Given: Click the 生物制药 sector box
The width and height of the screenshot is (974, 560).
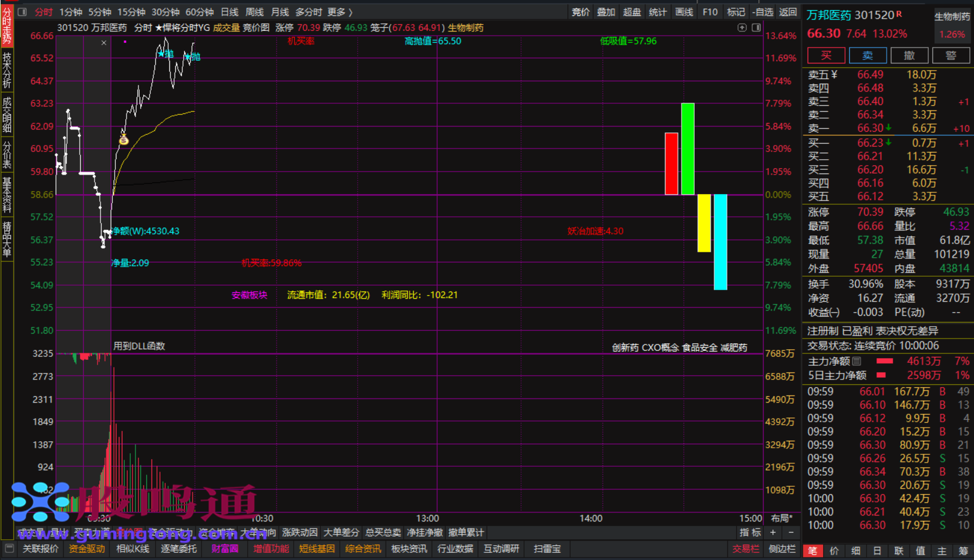Looking at the screenshot, I should [952, 25].
